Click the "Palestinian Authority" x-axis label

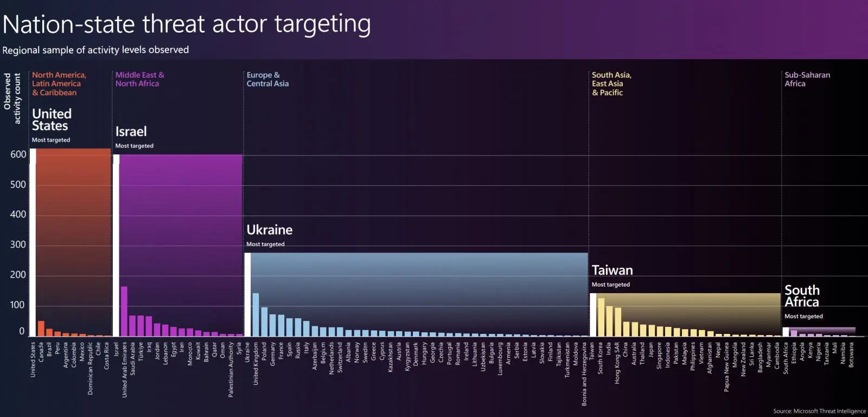pyautogui.click(x=231, y=369)
